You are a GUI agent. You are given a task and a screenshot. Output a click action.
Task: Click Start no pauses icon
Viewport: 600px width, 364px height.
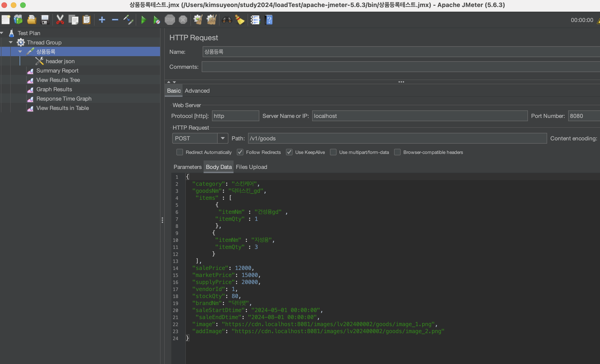[x=157, y=20]
